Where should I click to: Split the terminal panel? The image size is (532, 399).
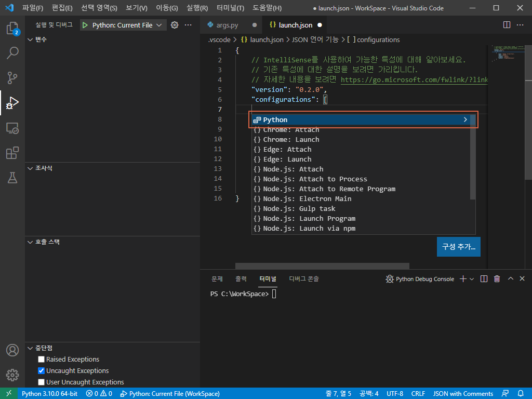[x=484, y=279]
